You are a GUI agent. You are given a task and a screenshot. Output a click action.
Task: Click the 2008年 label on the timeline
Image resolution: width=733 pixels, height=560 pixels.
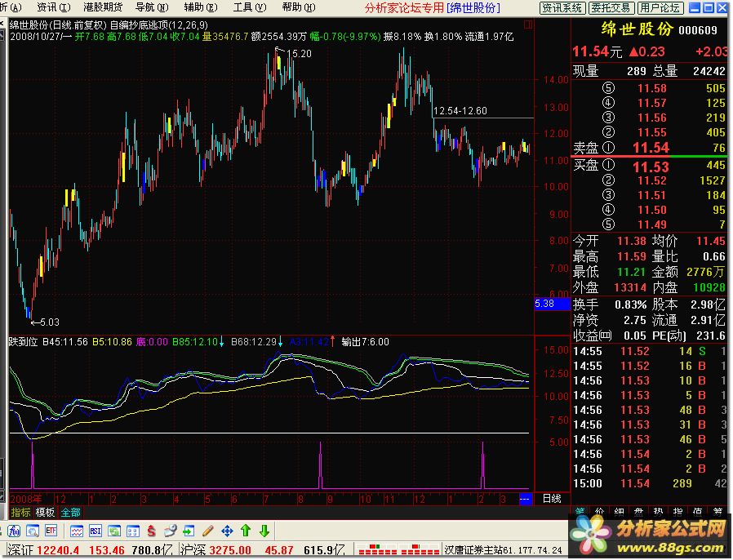pos(25,500)
